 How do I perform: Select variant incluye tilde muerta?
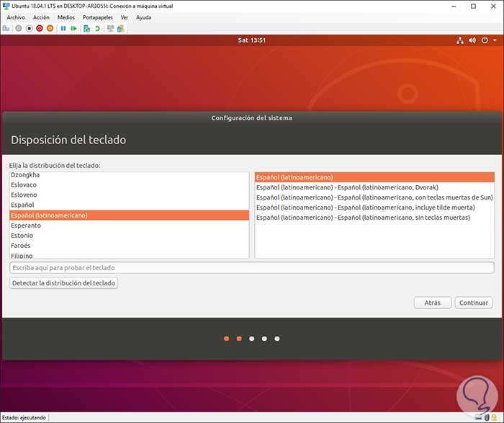click(x=374, y=208)
